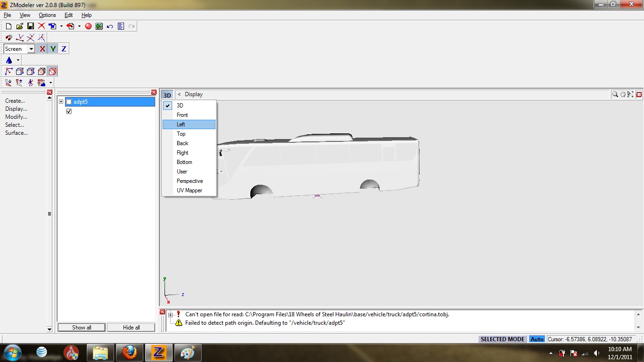Select the blue cone primitive creation icon
Image resolution: width=644 pixels, height=362 pixels.
tap(9, 60)
